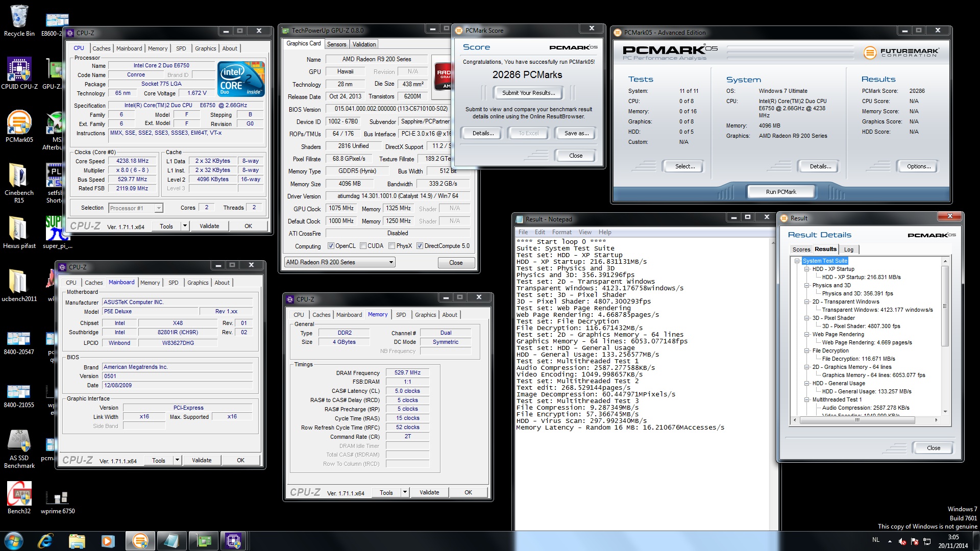Click the OK button in CPU-Z Mainboard window
Screen dimensions: 980x551
coord(240,460)
